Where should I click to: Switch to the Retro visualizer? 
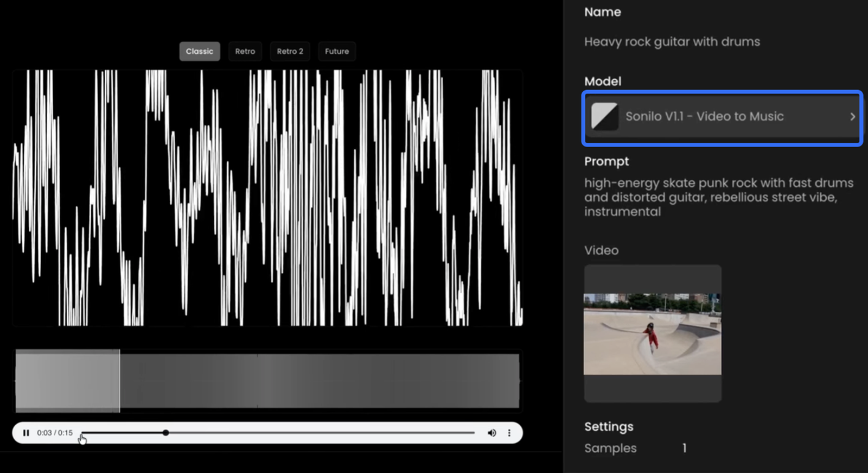pos(245,51)
